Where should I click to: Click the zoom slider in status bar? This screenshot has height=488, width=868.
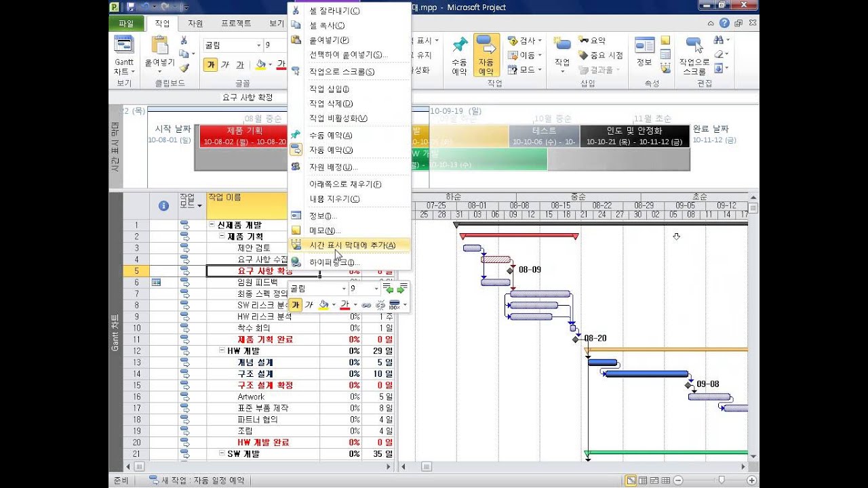pos(721,481)
